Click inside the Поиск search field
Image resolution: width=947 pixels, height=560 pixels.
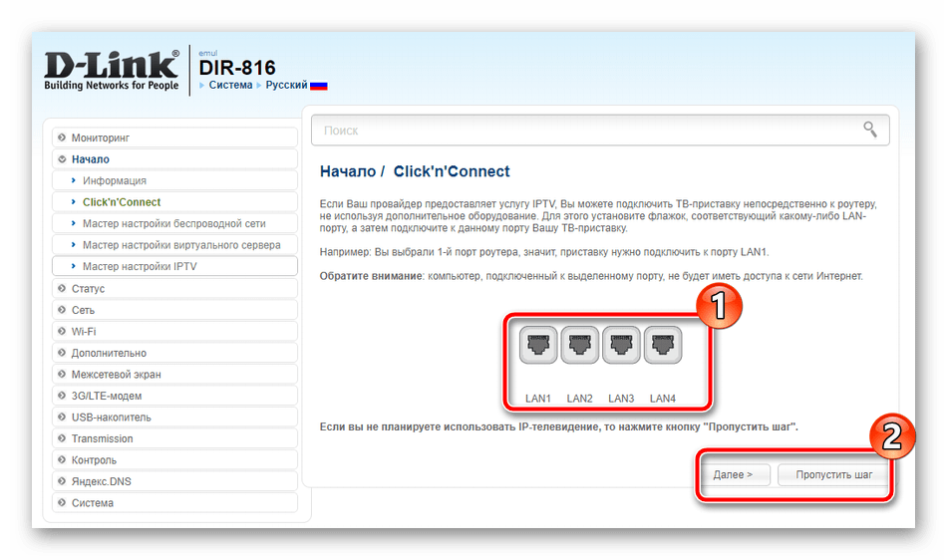pos(600,131)
